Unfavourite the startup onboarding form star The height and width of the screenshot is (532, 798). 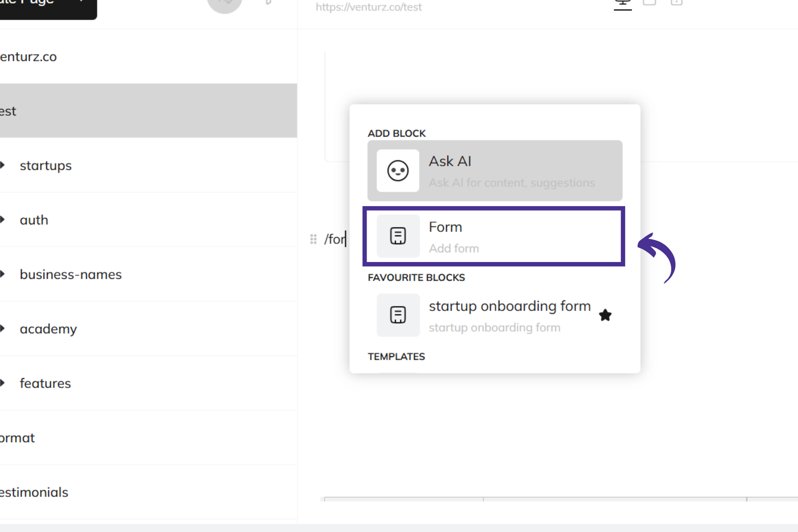tap(605, 315)
